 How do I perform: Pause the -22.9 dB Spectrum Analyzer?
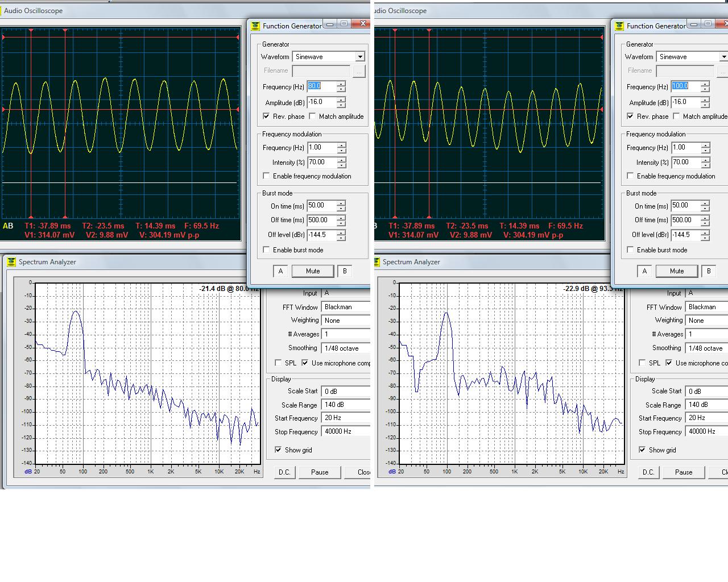[x=684, y=472]
